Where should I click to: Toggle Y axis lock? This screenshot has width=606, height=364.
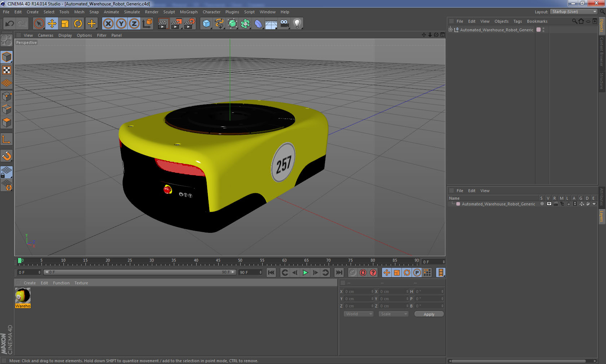[121, 24]
